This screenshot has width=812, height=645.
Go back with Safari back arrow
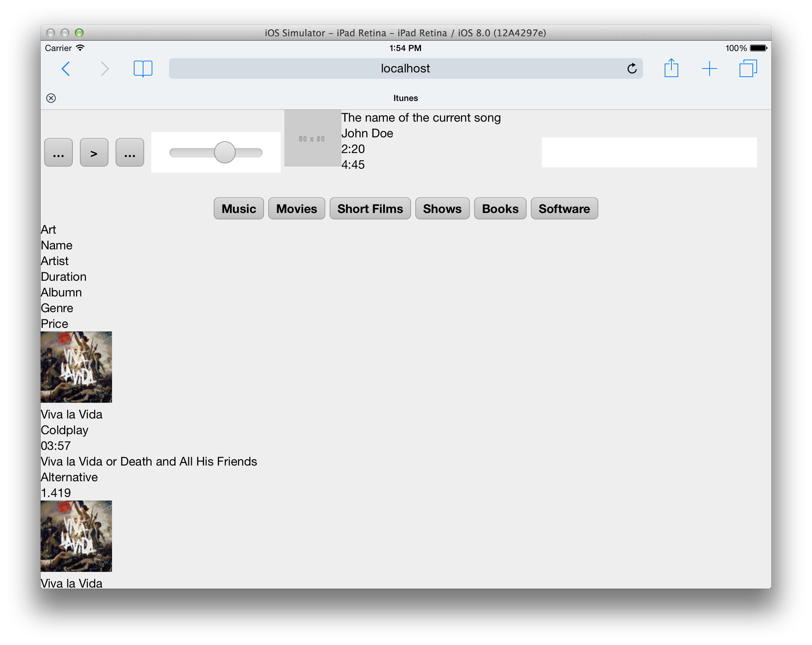[x=66, y=69]
